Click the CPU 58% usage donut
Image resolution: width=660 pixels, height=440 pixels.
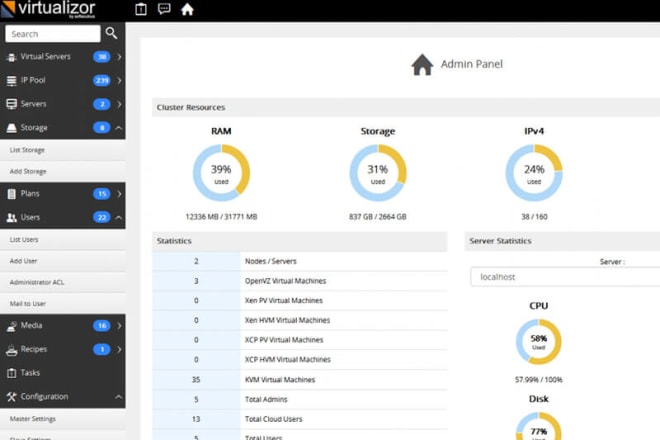coord(539,341)
